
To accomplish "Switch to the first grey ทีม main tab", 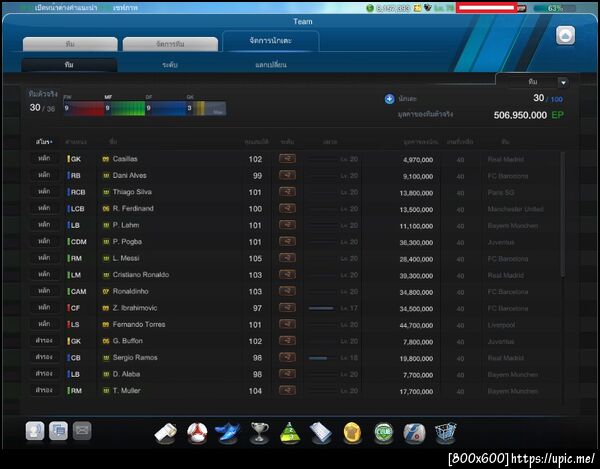I will [x=70, y=44].
